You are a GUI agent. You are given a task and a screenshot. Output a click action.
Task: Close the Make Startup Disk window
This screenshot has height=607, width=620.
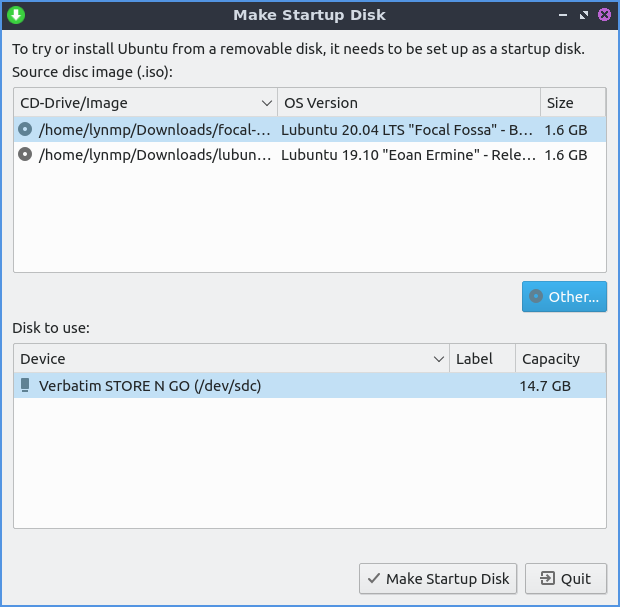click(x=604, y=15)
